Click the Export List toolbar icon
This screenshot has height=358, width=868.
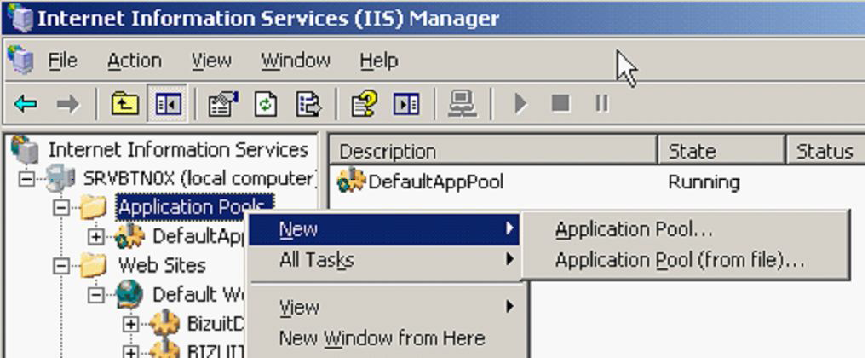pyautogui.click(x=308, y=104)
